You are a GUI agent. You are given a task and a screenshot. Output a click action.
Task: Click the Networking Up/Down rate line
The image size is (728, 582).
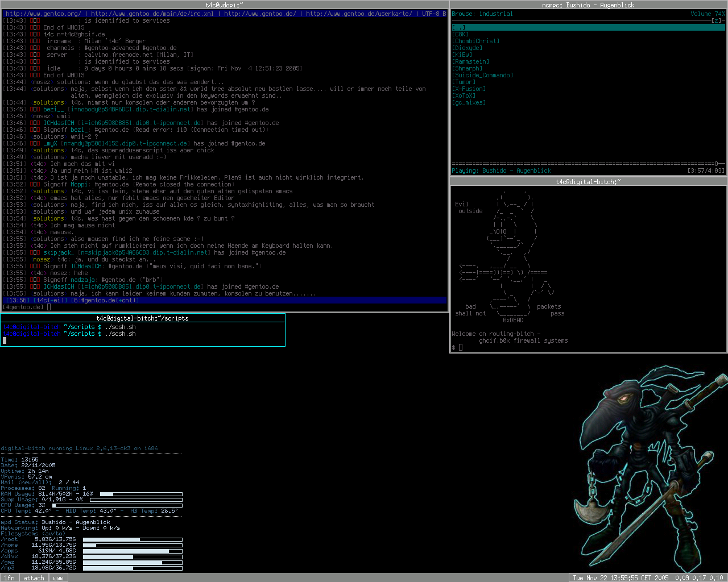(60, 528)
